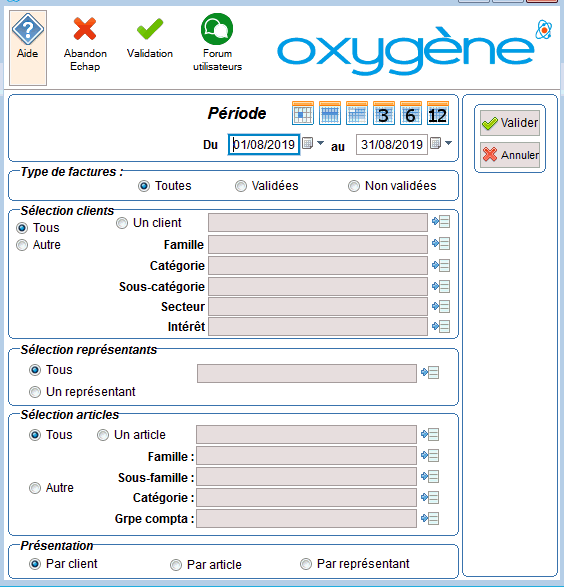Select the 12-month period calendar icon
The width and height of the screenshot is (564, 587).
[438, 113]
